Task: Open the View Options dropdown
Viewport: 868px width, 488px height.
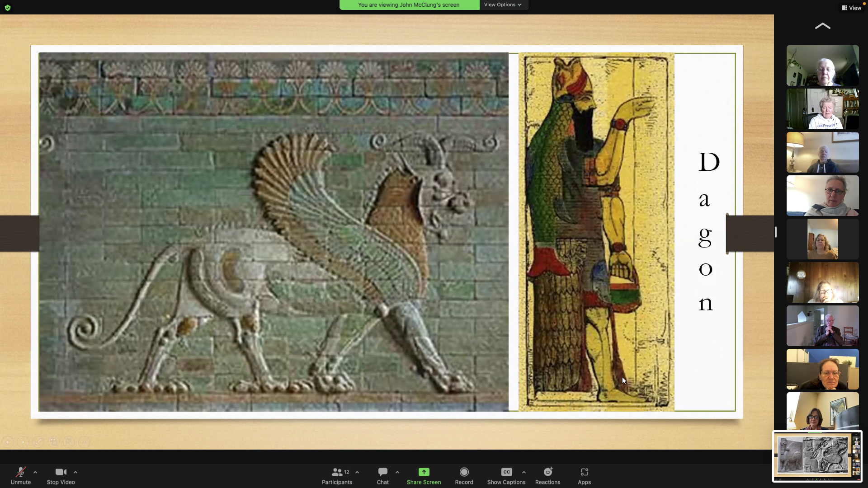Action: pos(503,5)
